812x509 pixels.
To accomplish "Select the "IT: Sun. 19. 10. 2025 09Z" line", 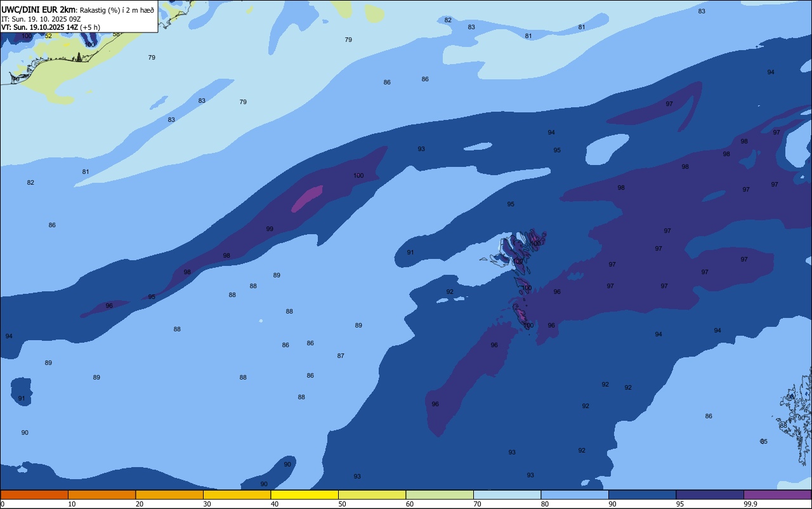I will tap(41, 18).
